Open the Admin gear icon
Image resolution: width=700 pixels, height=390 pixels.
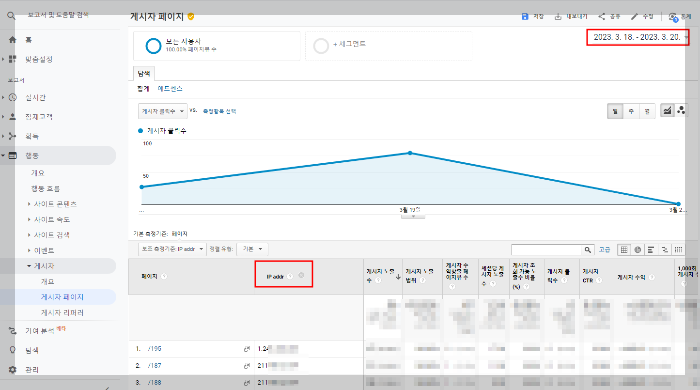click(x=12, y=369)
